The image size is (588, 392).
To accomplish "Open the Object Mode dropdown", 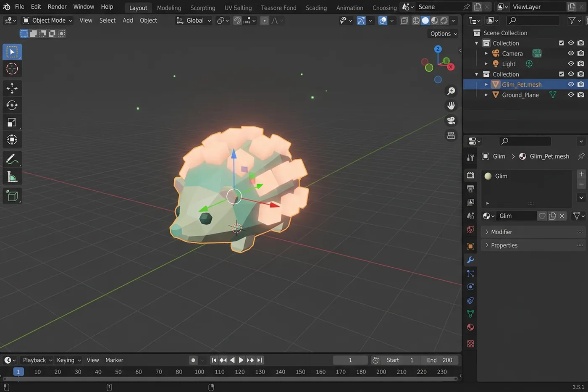I will [x=47, y=20].
